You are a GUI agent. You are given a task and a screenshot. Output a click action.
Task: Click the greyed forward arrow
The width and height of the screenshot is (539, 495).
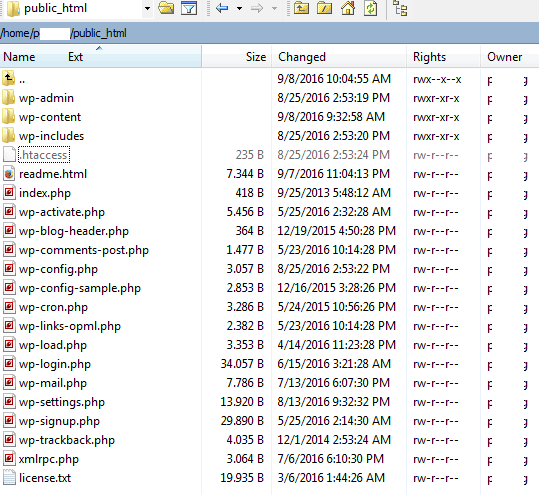click(x=257, y=8)
